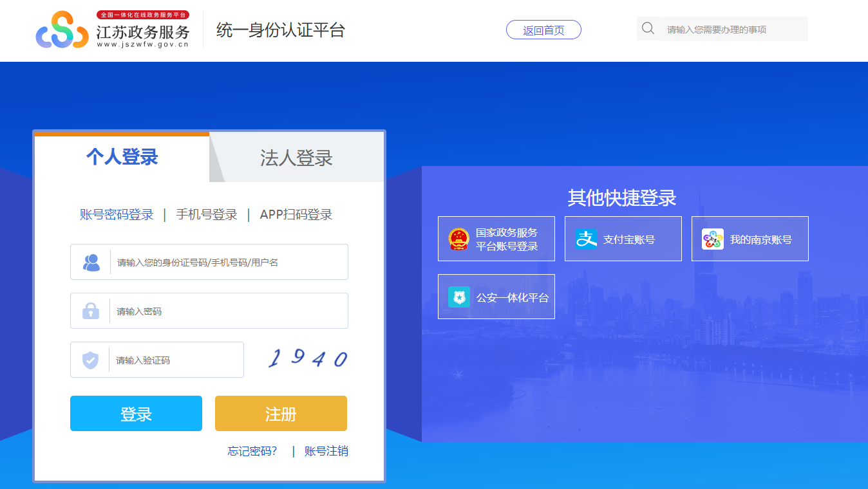Click the blue 登录 button
This screenshot has height=489, width=868.
click(135, 413)
